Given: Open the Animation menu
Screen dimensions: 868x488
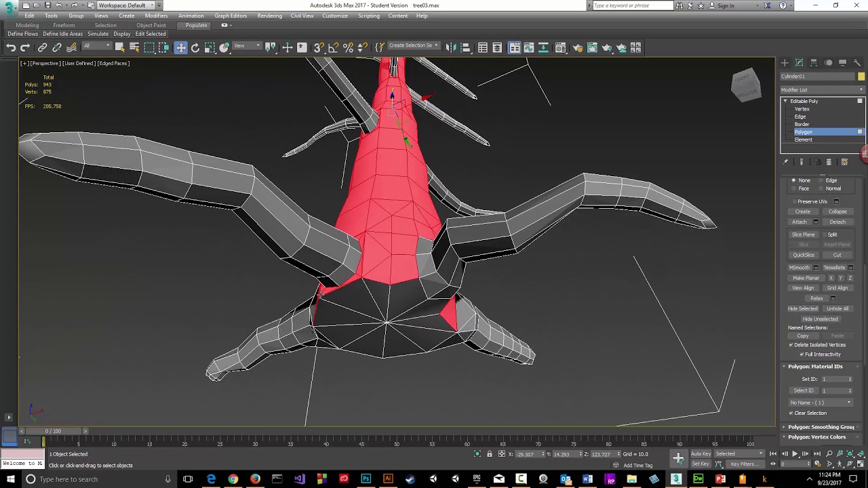Looking at the screenshot, I should click(191, 16).
